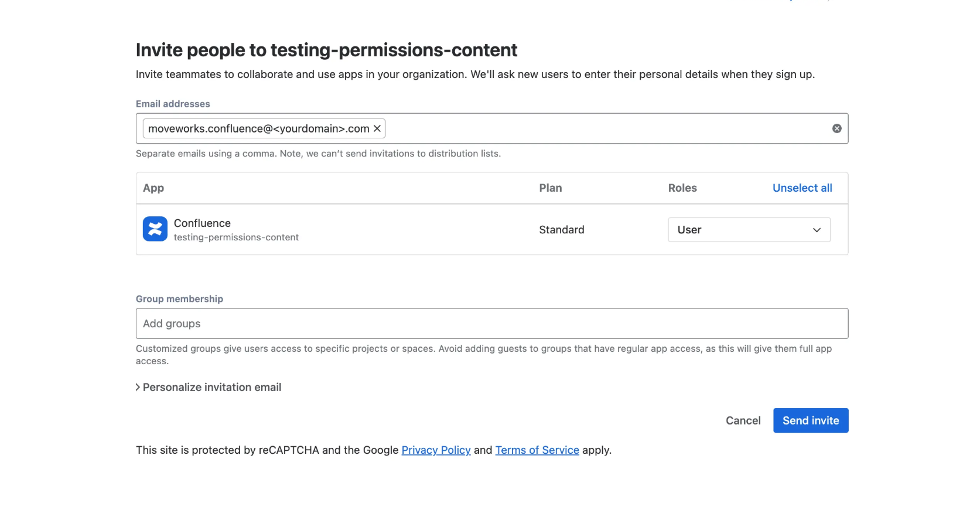The image size is (980, 523).
Task: Click the Roles column header
Action: point(682,188)
